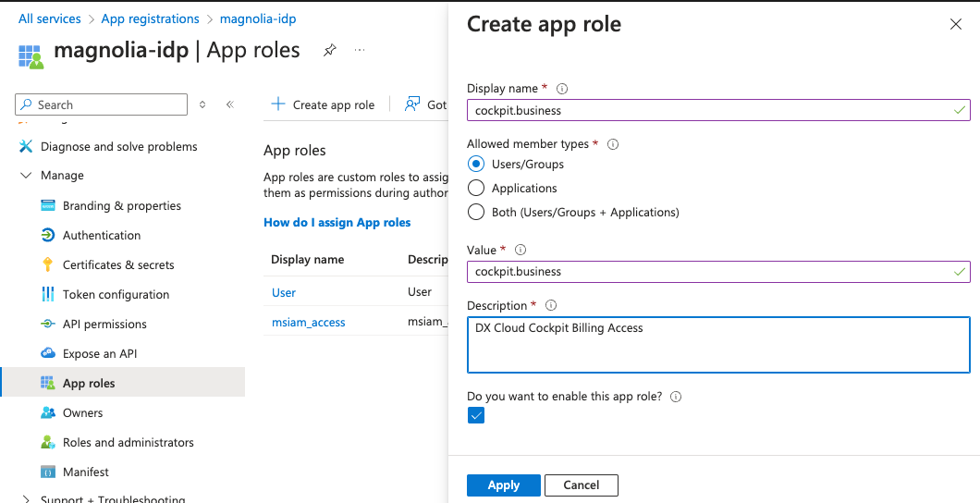
Task: Go to App registrations breadcrumb
Action: pyautogui.click(x=150, y=18)
